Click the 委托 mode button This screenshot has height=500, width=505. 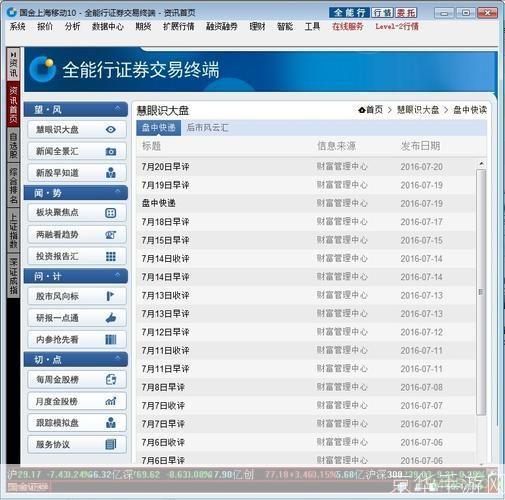[406, 13]
